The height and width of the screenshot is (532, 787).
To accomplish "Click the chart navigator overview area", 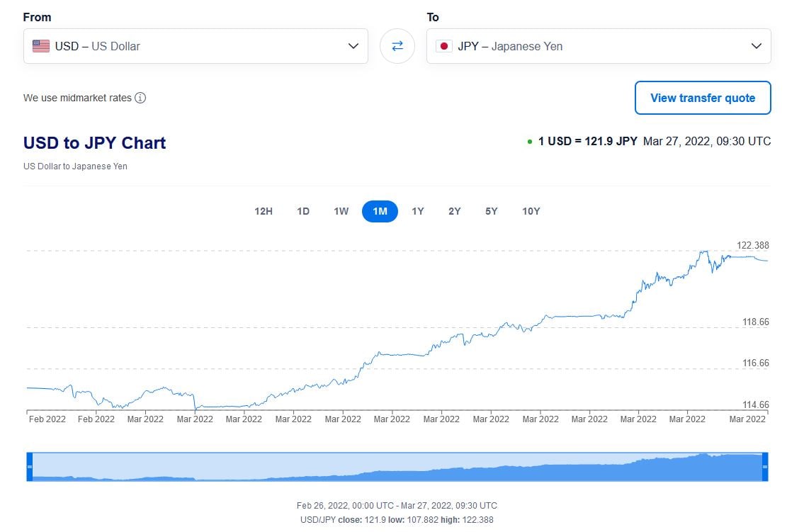I will point(397,467).
